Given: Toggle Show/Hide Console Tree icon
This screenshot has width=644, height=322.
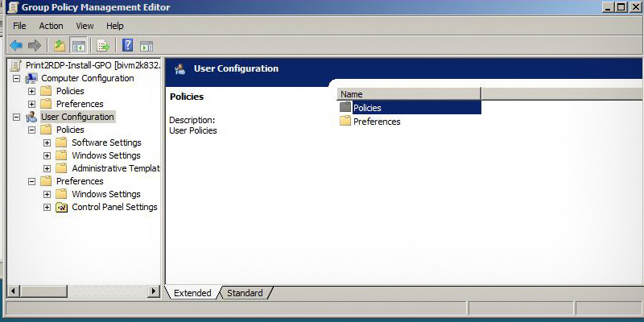Looking at the screenshot, I should [78, 45].
